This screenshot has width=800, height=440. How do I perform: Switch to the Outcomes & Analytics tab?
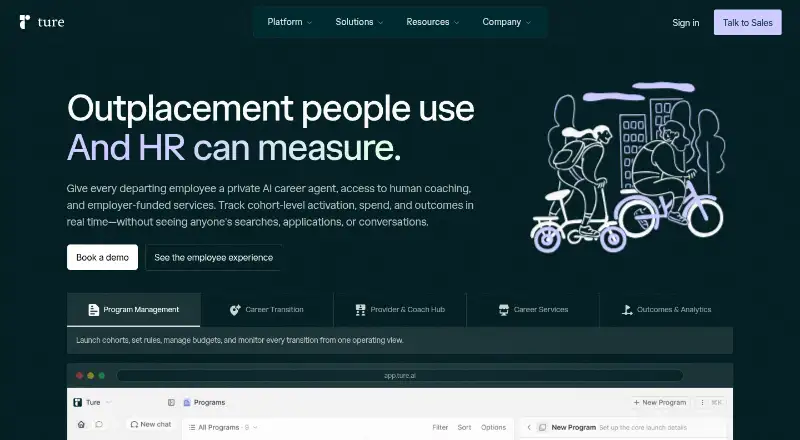coord(666,310)
